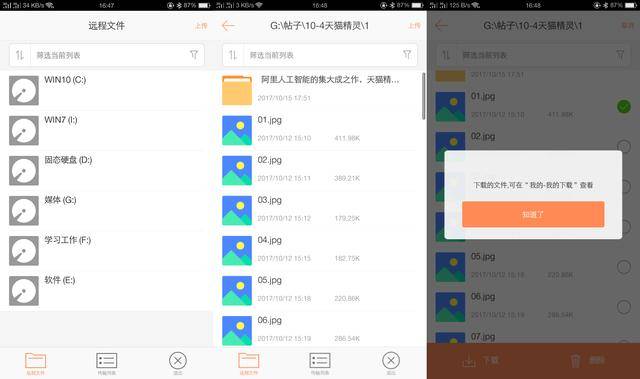This screenshot has width=640, height=379.
Task: Tap filter funnel on dimmed right screen
Action: pos(620,54)
